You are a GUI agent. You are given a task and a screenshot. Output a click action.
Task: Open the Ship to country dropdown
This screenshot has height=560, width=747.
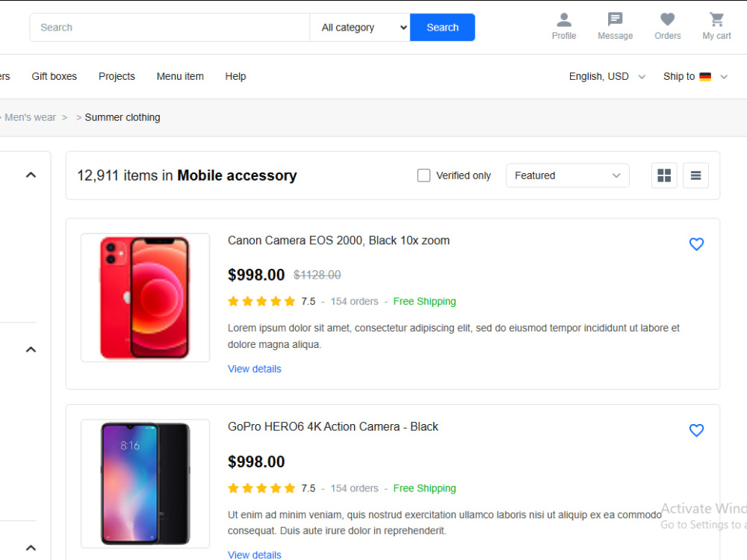695,76
